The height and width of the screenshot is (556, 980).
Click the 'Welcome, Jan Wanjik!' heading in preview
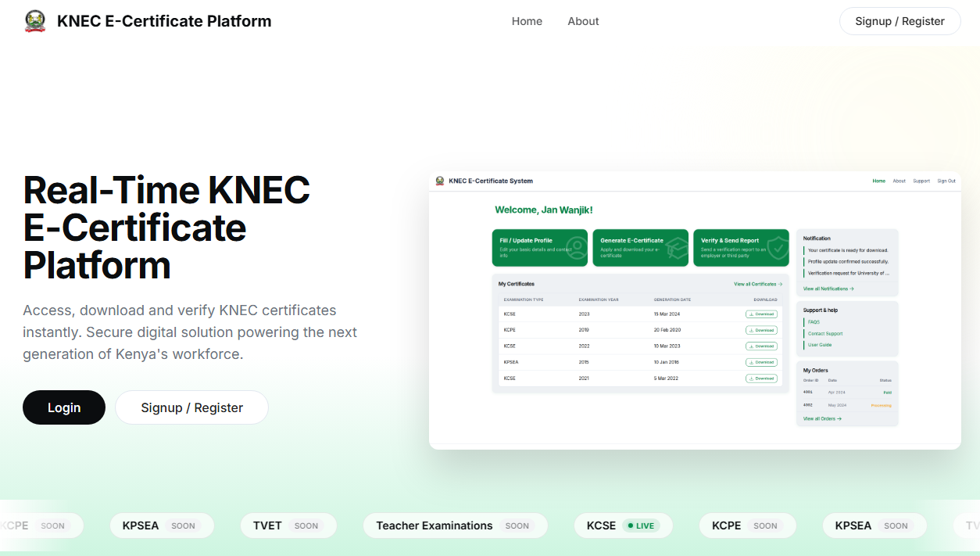click(544, 210)
